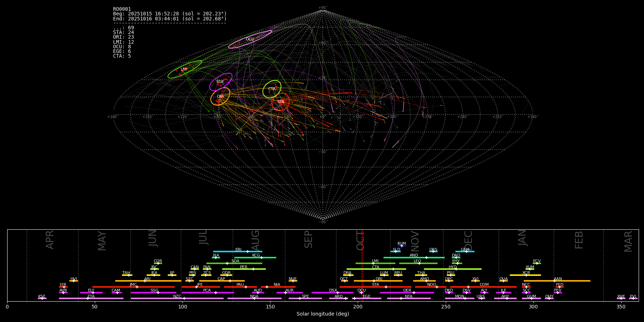644x322 pixels.
Task: Click the NZC shower bar in the timeline
Action: pos(177,298)
